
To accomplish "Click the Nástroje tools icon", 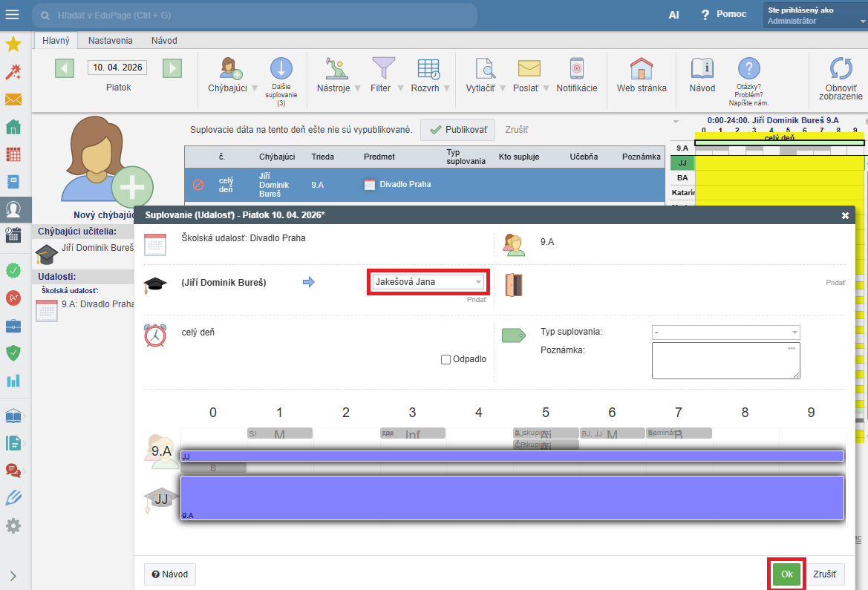I will 337,69.
